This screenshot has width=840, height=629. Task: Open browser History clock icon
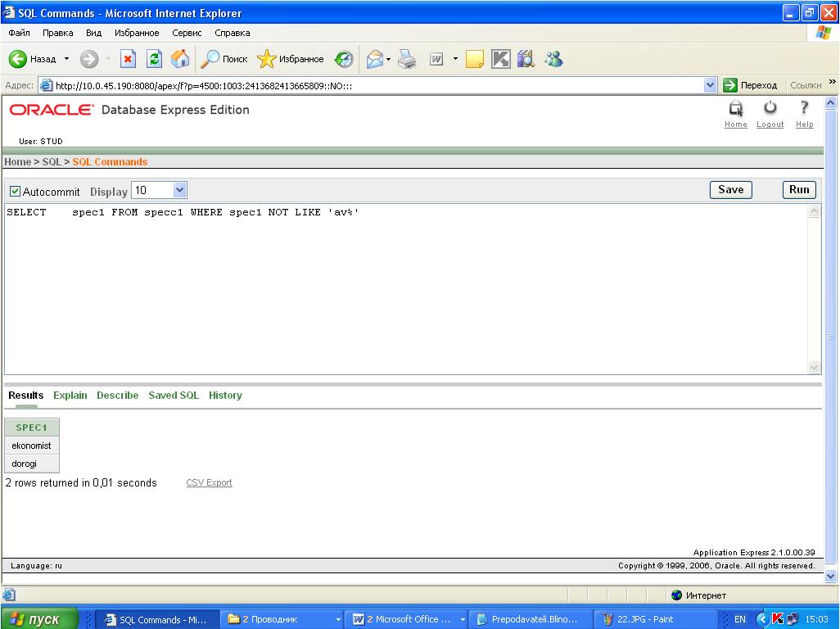(x=344, y=59)
